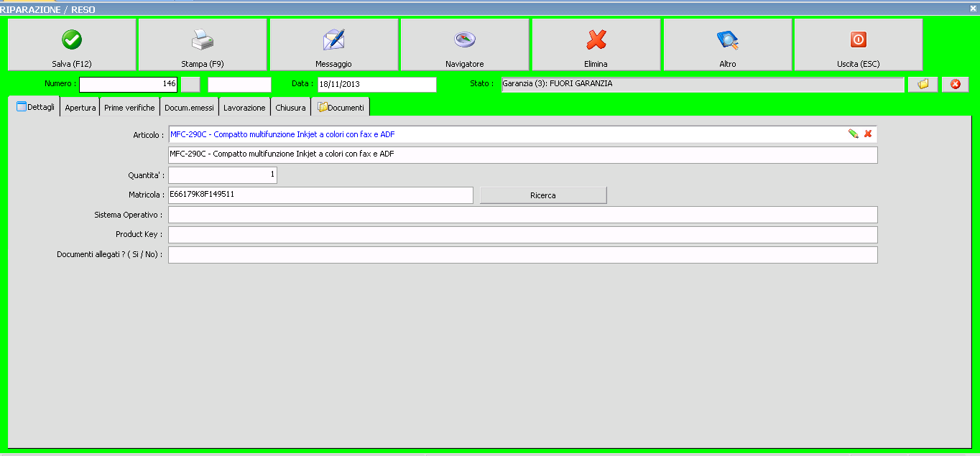
Task: Click the folder icon next to Stato
Action: (x=923, y=85)
